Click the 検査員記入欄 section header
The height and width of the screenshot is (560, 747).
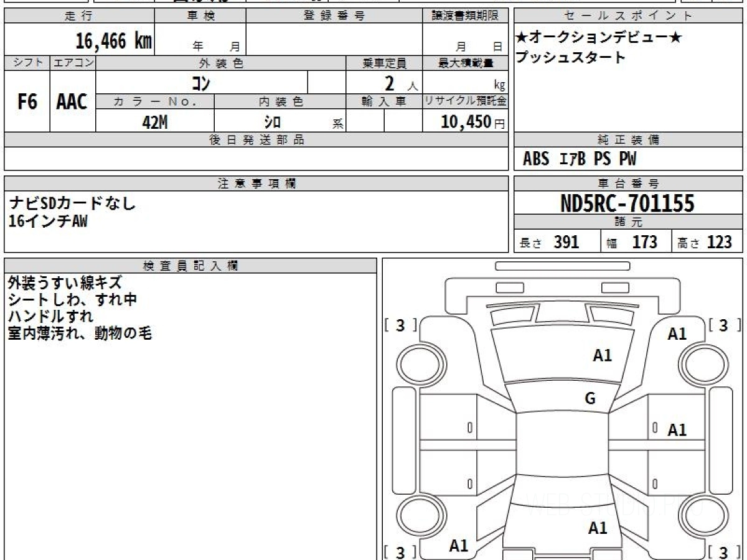[190, 265]
